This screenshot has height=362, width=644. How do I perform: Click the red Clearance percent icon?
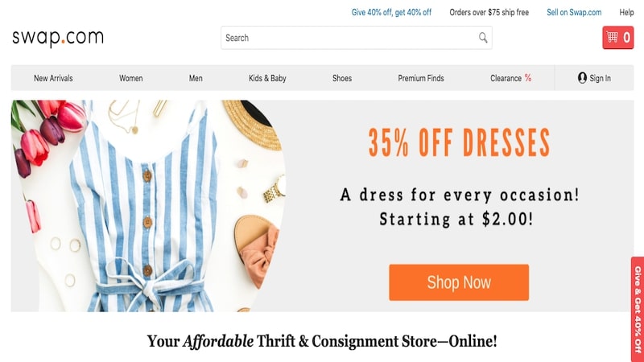528,77
